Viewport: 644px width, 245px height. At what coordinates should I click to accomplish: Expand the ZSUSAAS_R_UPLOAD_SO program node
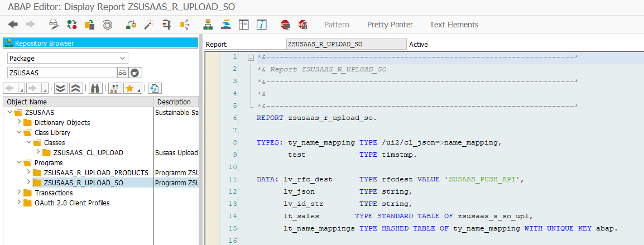[29, 182]
